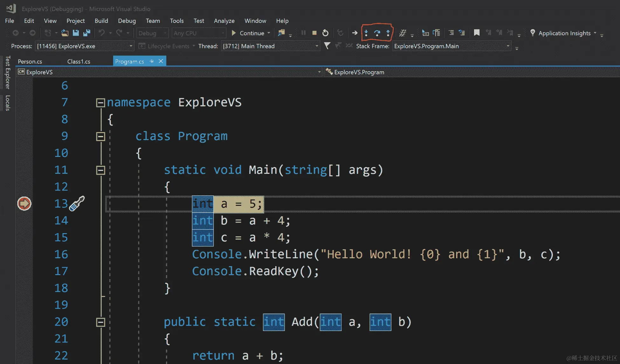Toggle thread filter flag icon
Image resolution: width=620 pixels, height=364 pixels.
click(327, 46)
